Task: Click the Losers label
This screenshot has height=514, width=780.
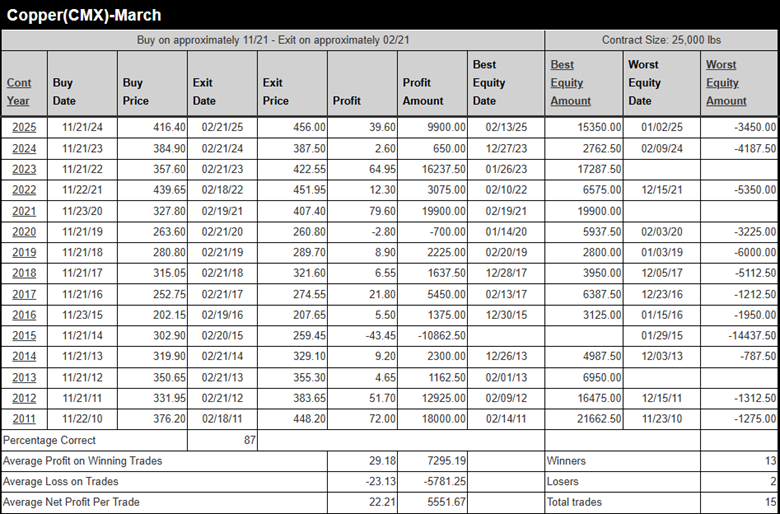Action: 563,481
